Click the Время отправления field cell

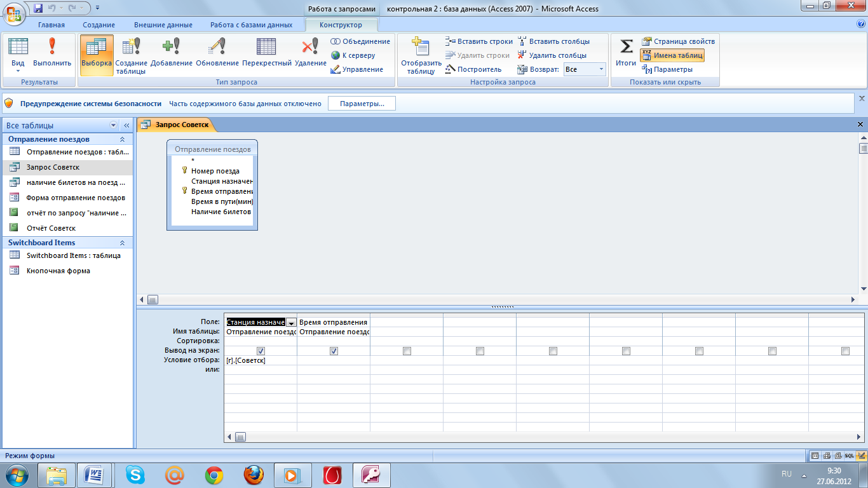click(334, 322)
